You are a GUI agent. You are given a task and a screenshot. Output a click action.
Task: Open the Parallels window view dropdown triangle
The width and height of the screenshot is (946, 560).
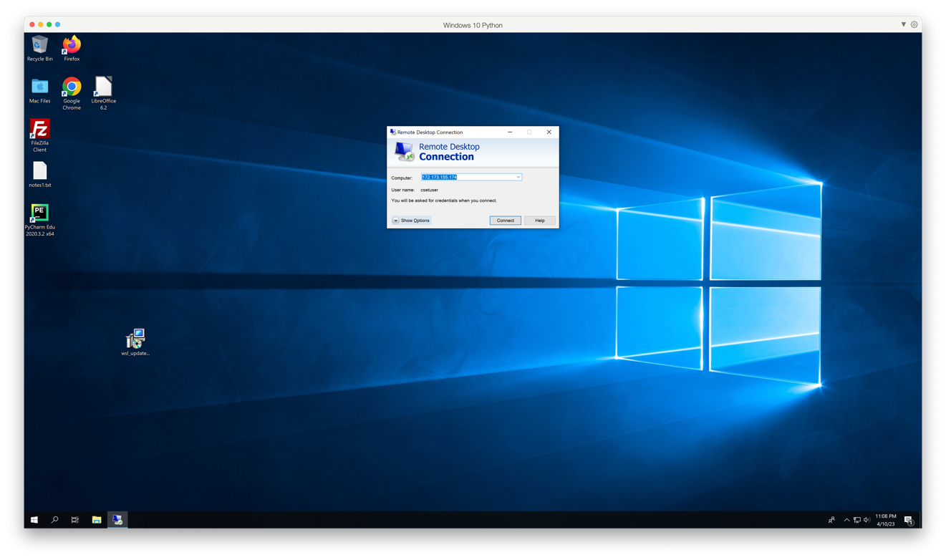pos(904,24)
